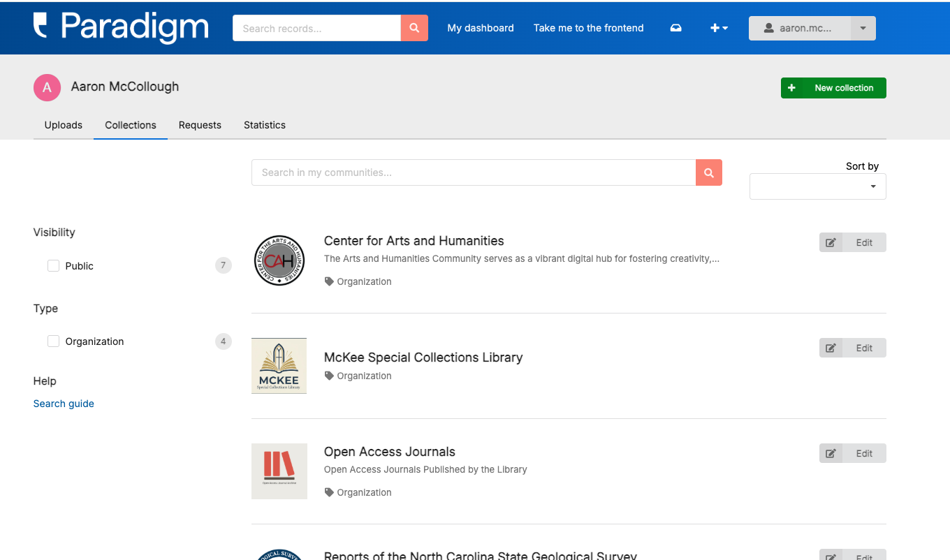Check the Public visibility checkbox
Image resolution: width=950 pixels, height=560 pixels.
click(53, 266)
